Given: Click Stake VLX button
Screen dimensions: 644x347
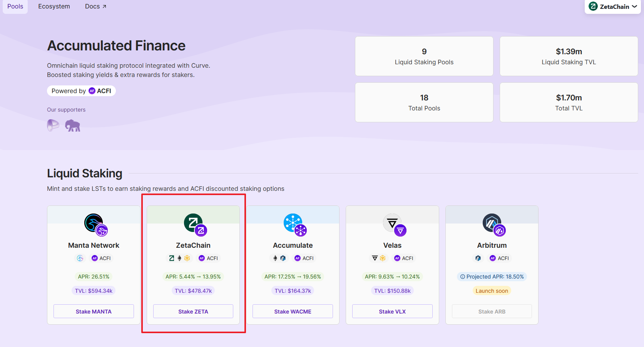Looking at the screenshot, I should pos(392,311).
